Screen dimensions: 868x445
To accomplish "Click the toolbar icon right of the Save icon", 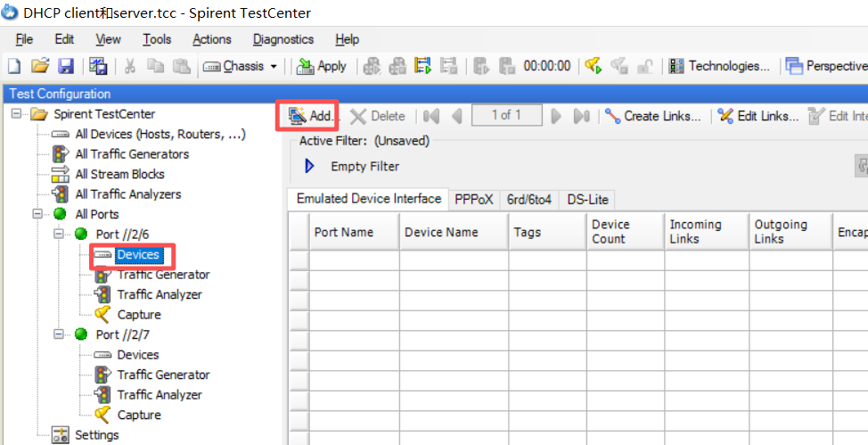I will point(98,67).
